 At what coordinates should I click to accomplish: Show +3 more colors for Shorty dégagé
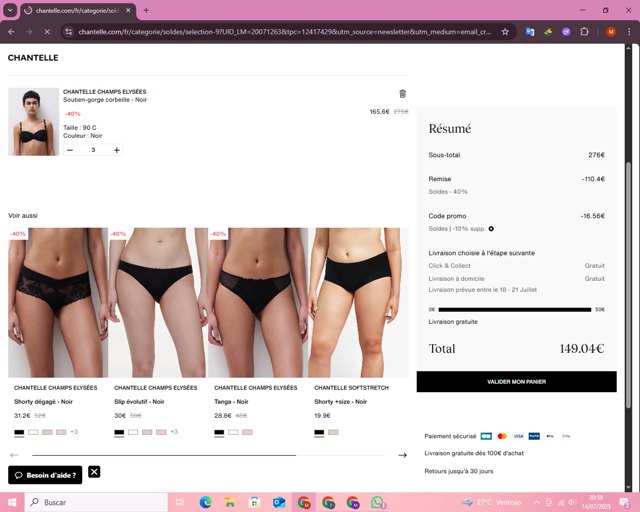pyautogui.click(x=74, y=432)
